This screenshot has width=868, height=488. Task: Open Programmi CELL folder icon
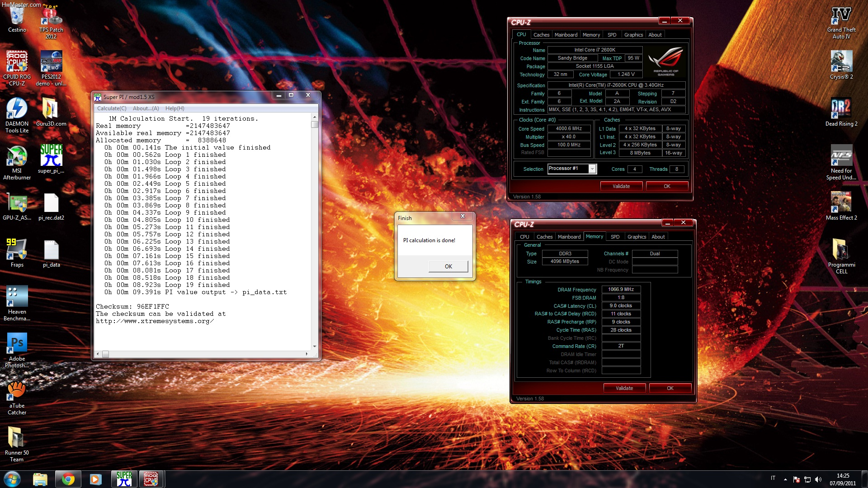pos(841,256)
